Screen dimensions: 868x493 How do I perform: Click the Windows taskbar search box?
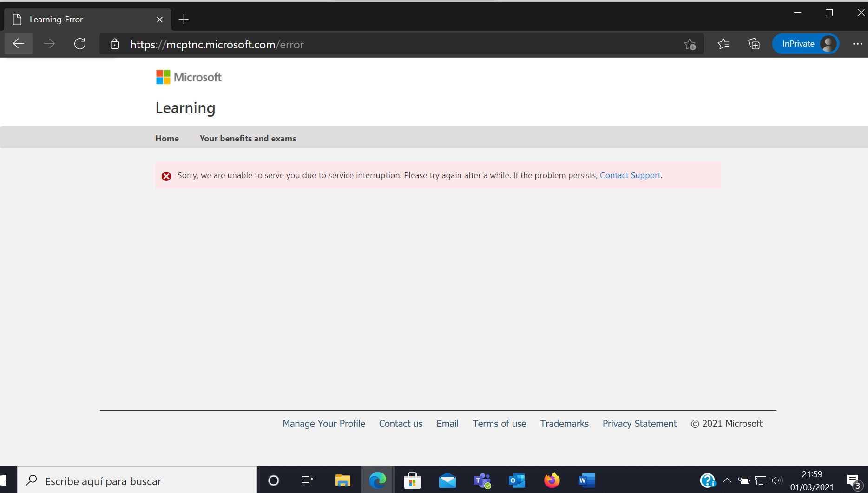[137, 480]
